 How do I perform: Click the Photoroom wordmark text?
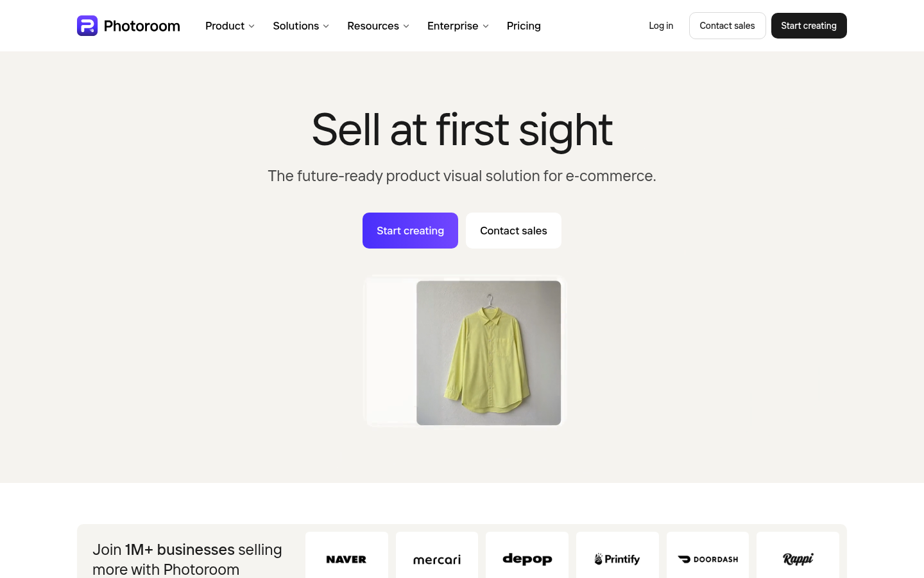(142, 26)
